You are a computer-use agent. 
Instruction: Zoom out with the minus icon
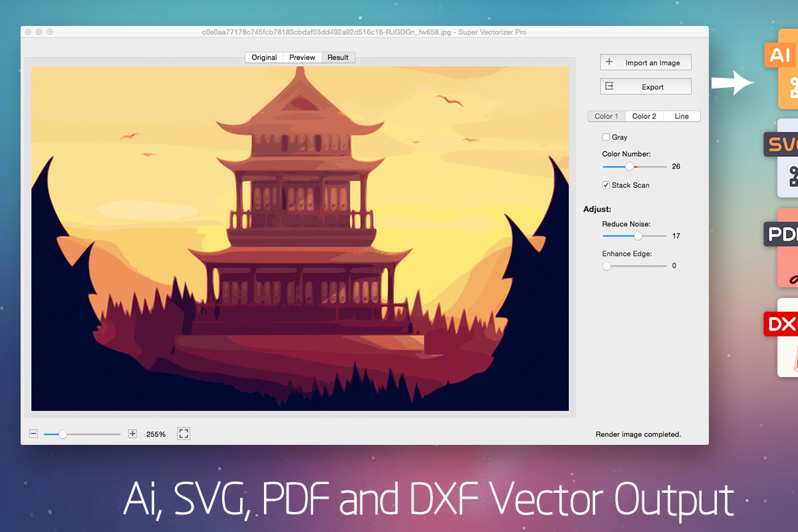click(x=33, y=434)
